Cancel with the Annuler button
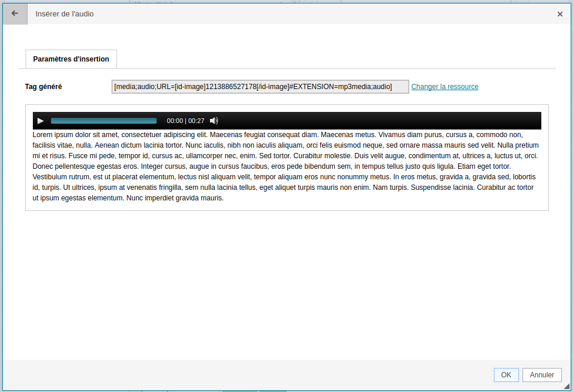The height and width of the screenshot is (392, 573). (x=542, y=375)
